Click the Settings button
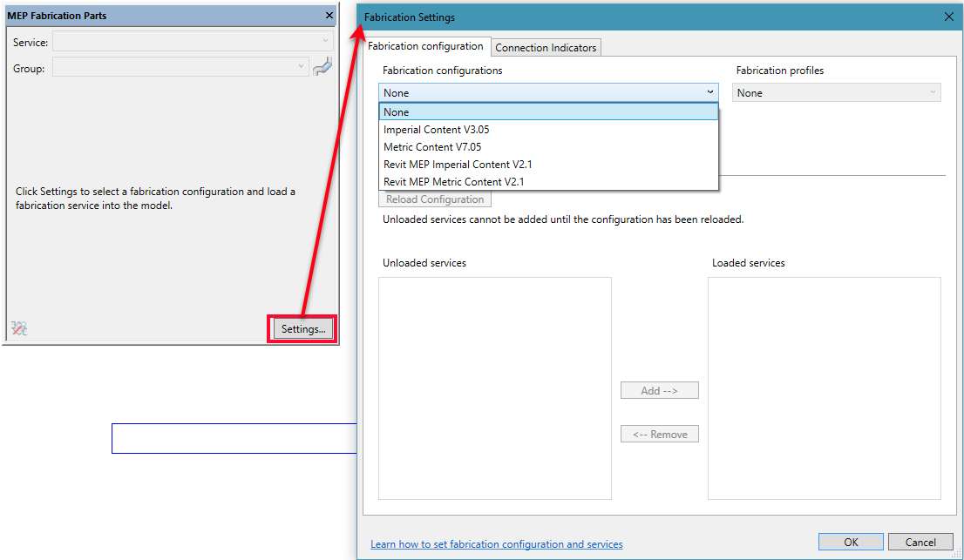This screenshot has width=964, height=560. tap(302, 328)
